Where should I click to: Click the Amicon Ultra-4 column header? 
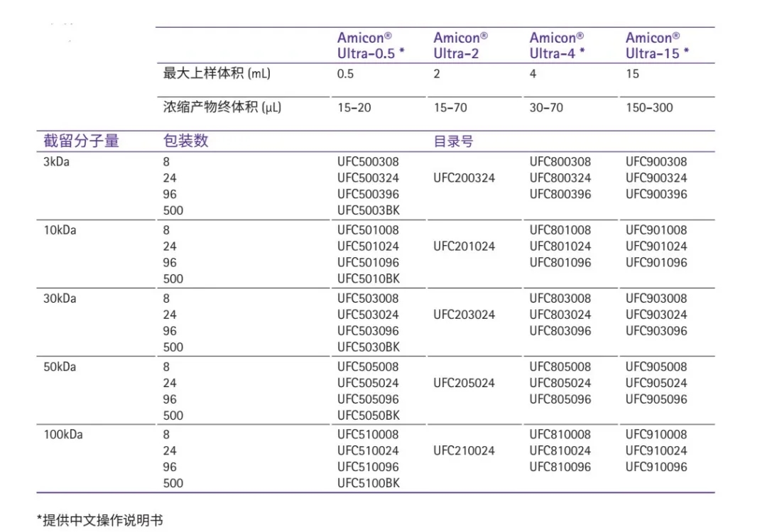tap(557, 45)
